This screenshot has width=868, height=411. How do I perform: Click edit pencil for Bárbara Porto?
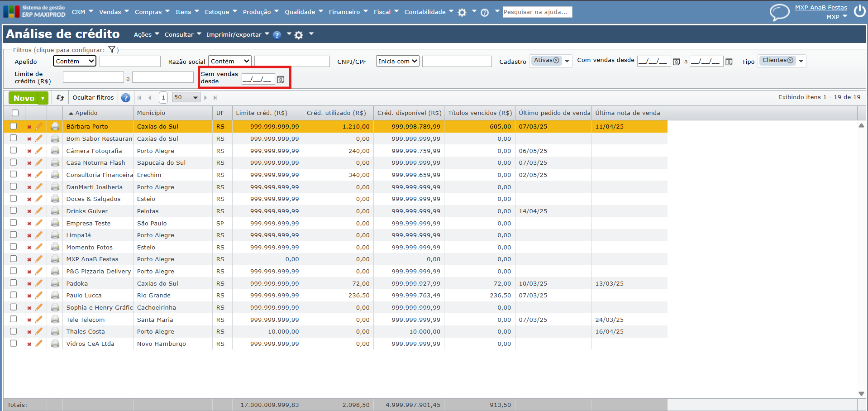[x=39, y=126]
